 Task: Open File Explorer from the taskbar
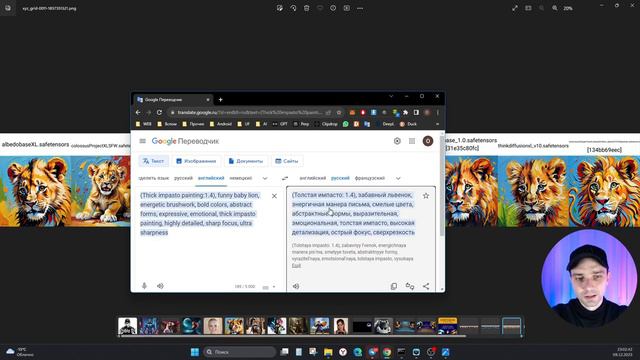coord(328,352)
